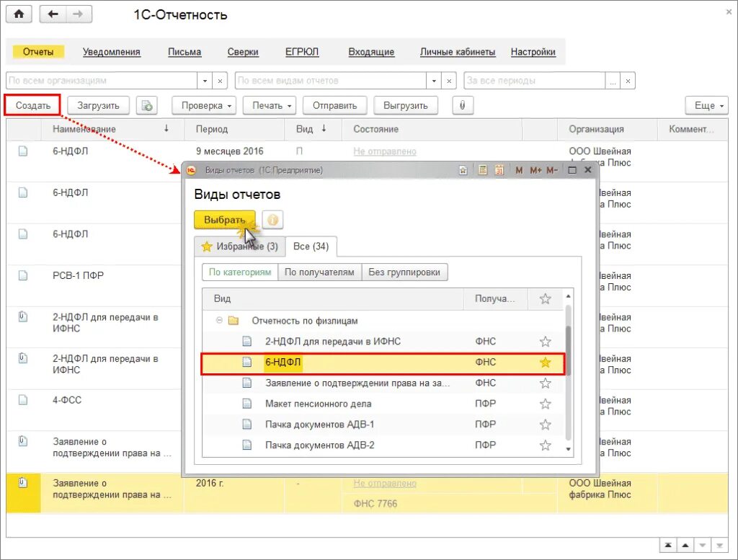Open the calendar icon in dialog title bar
This screenshot has height=560, width=738.
pyautogui.click(x=499, y=170)
